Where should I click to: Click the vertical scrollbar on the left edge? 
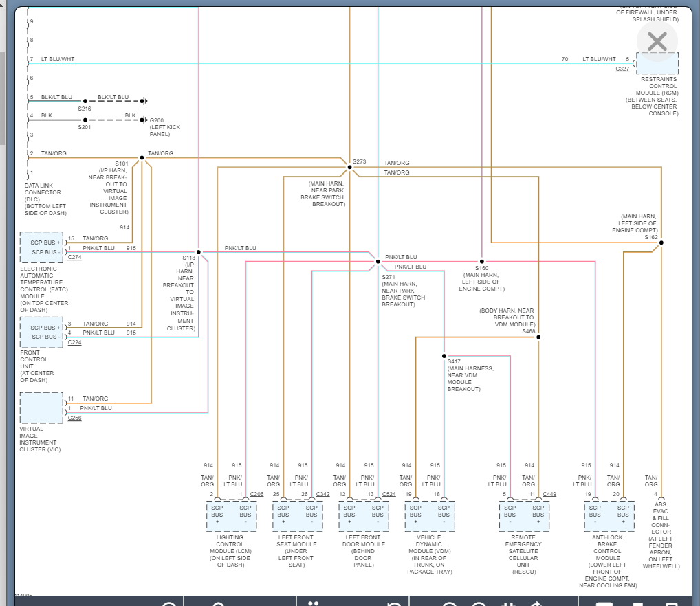point(2,98)
